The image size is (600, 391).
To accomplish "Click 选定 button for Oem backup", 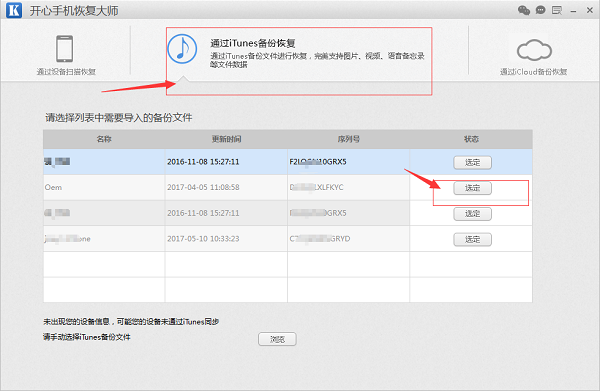I will (x=472, y=188).
